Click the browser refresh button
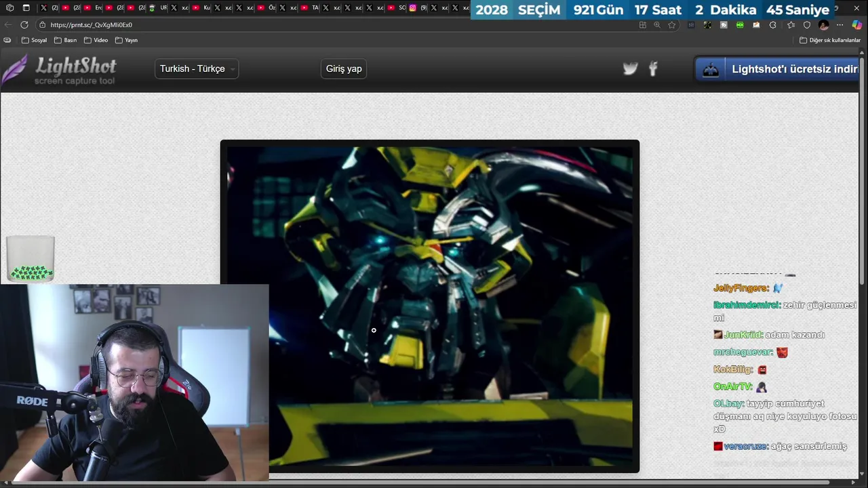The image size is (868, 488). point(24,25)
